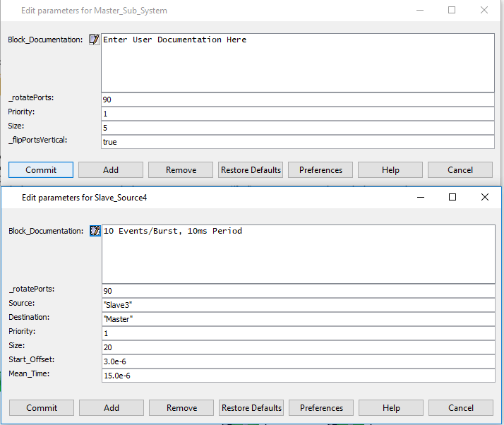This screenshot has height=425, width=504.
Task: Click the Source field containing "Slave3"
Action: pos(297,305)
